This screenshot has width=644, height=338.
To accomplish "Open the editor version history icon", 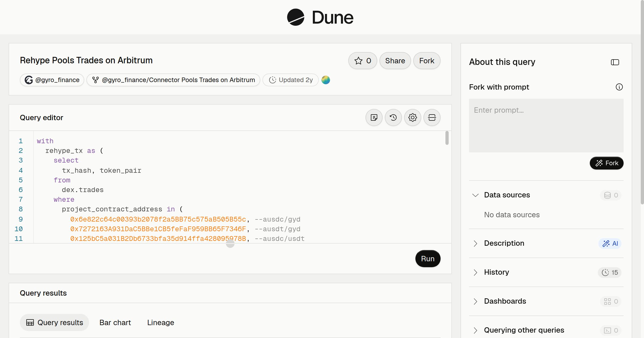I will click(x=393, y=117).
